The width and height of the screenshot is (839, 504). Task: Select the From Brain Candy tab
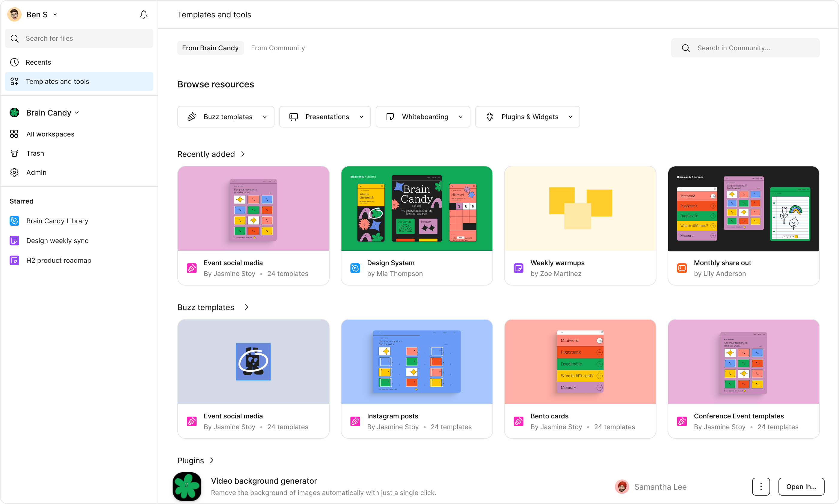210,48
